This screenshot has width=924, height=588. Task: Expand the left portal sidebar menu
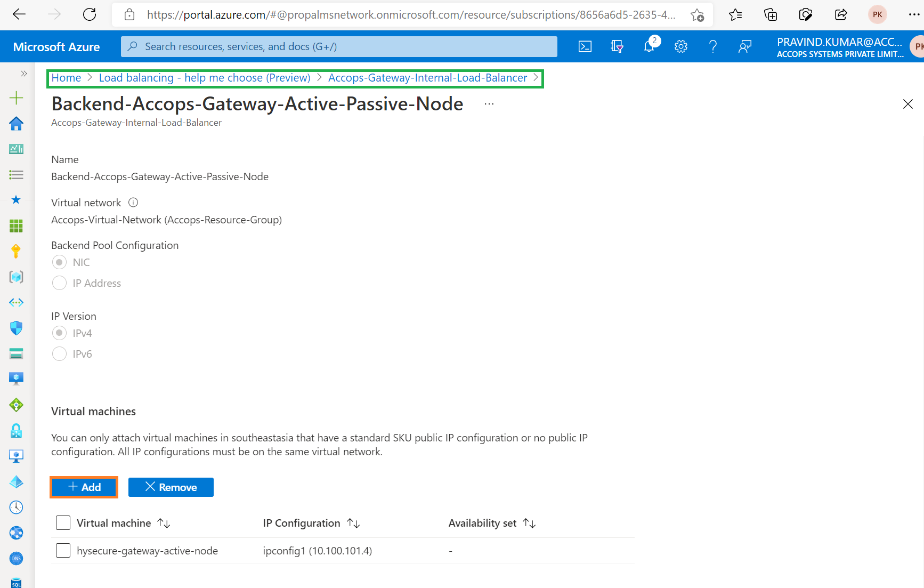pos(23,74)
